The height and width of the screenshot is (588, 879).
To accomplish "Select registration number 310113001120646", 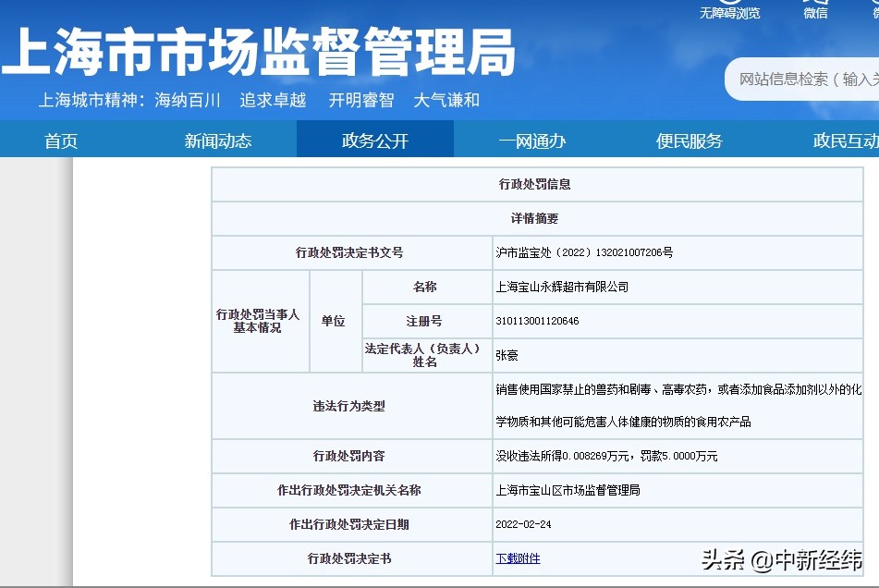I will [x=537, y=321].
